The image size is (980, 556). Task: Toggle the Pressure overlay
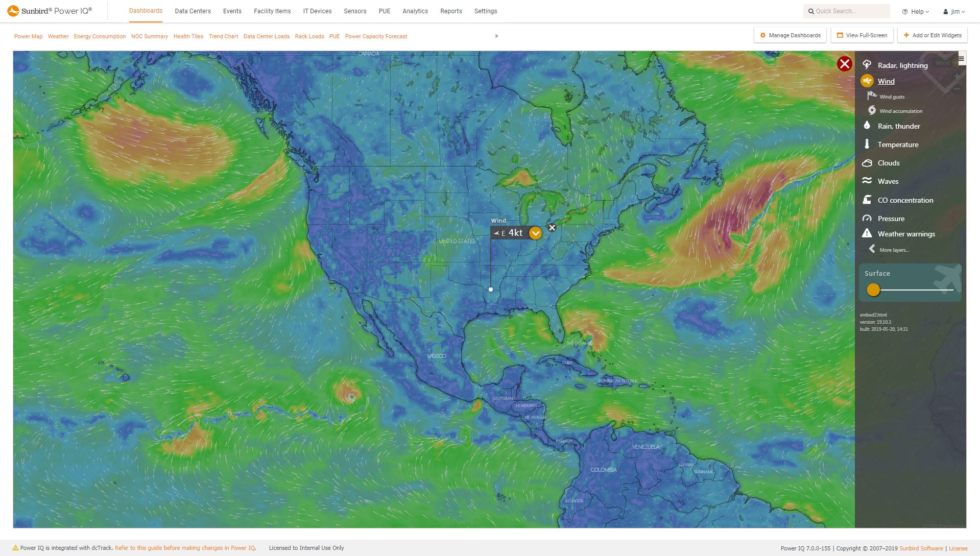(867, 218)
